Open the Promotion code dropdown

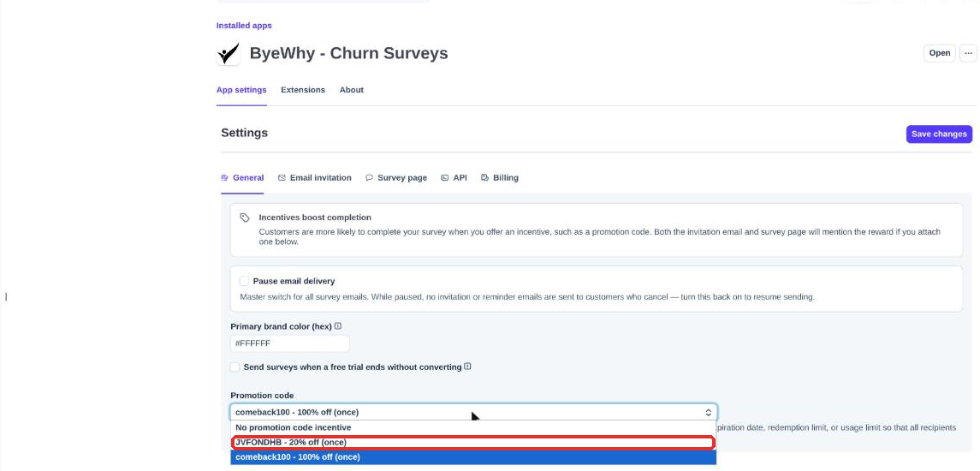point(474,412)
